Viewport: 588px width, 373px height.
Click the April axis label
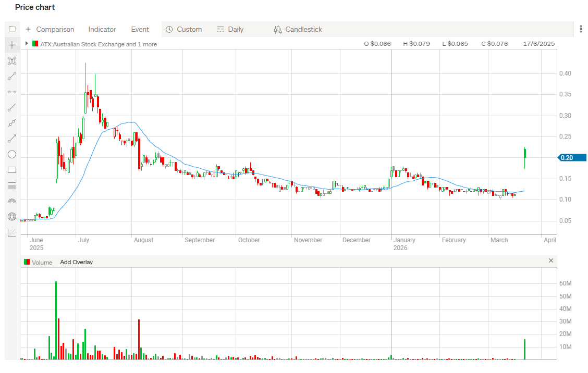coord(550,240)
